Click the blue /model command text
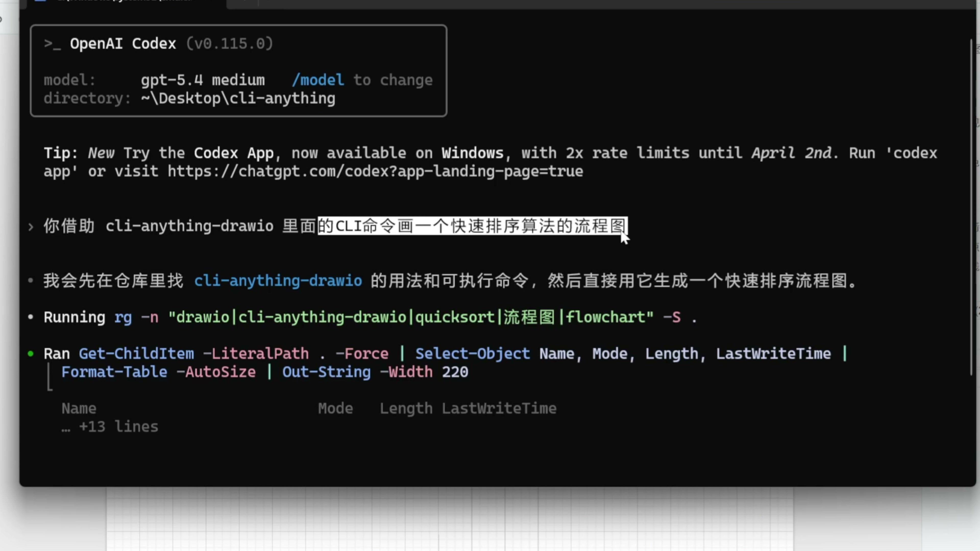Screen dimensions: 980x551 (x=318, y=80)
